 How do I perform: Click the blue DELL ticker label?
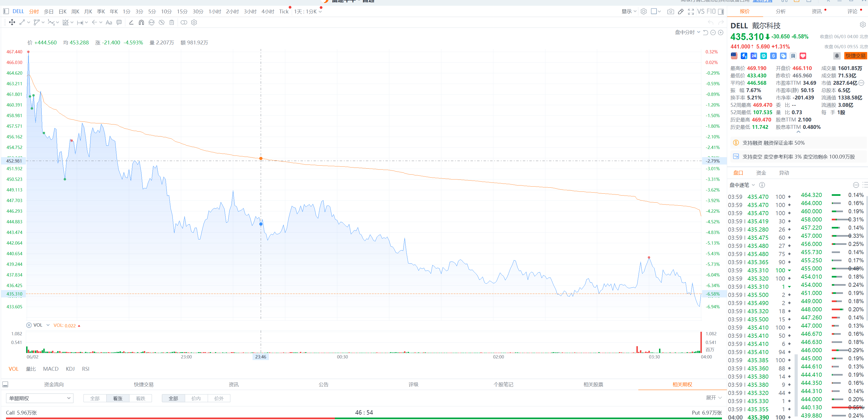tap(18, 11)
